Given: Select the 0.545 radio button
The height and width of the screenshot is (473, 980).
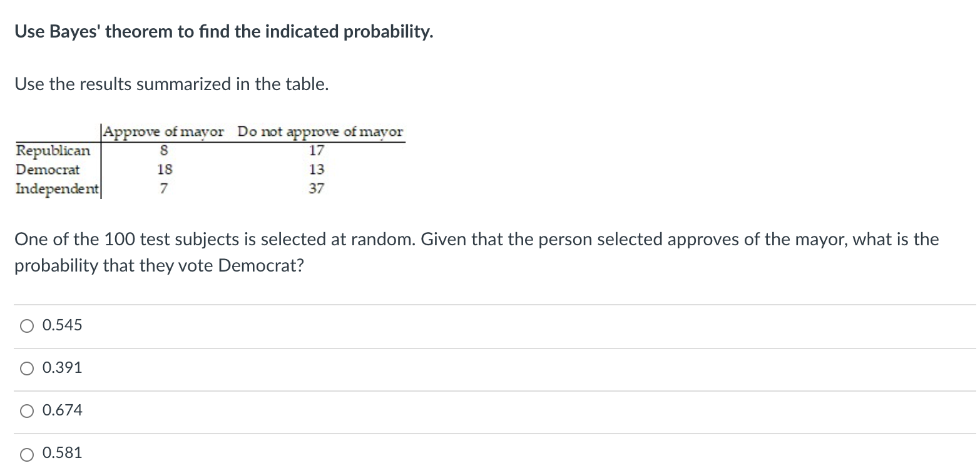Looking at the screenshot, I should [26, 325].
